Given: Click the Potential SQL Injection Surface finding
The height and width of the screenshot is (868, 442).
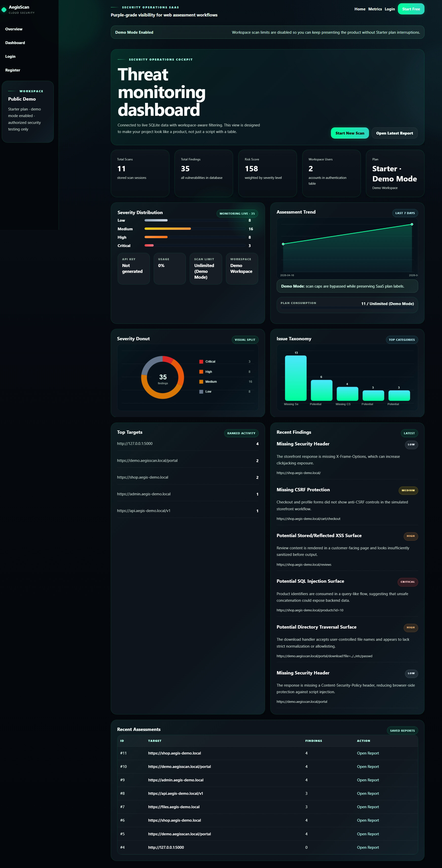Looking at the screenshot, I should tap(310, 581).
